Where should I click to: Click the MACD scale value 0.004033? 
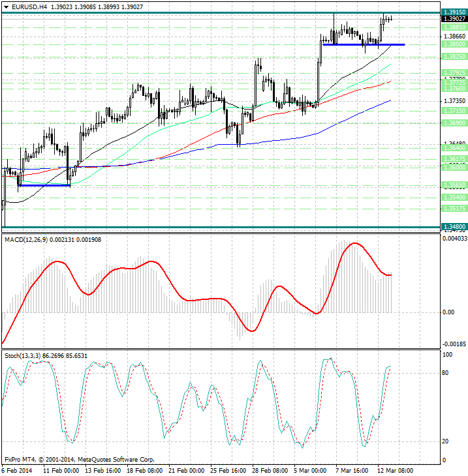tap(454, 239)
